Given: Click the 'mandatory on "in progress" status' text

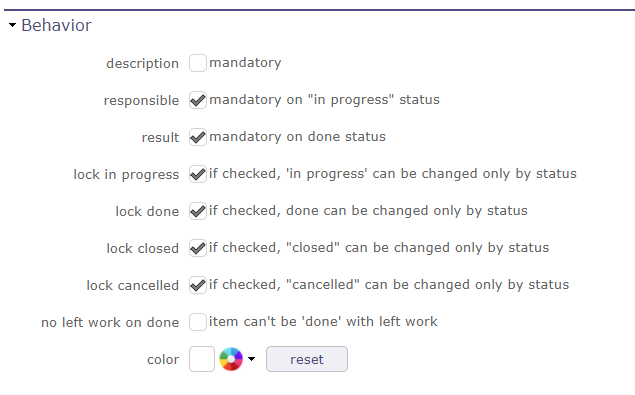Looking at the screenshot, I should (324, 100).
